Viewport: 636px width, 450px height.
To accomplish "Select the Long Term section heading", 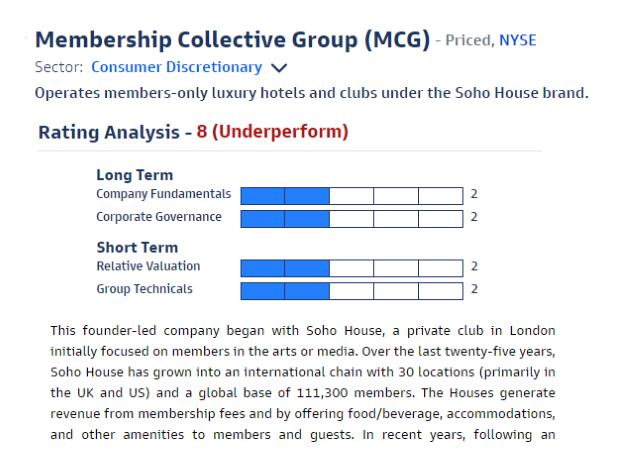I will pos(135,175).
